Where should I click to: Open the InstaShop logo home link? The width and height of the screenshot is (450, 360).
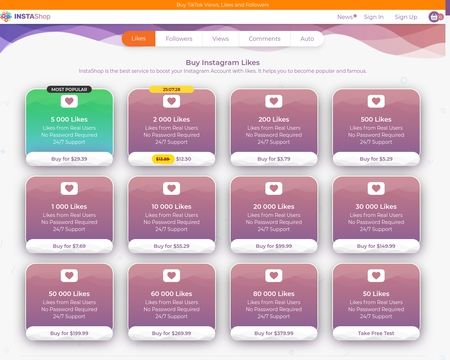point(26,16)
